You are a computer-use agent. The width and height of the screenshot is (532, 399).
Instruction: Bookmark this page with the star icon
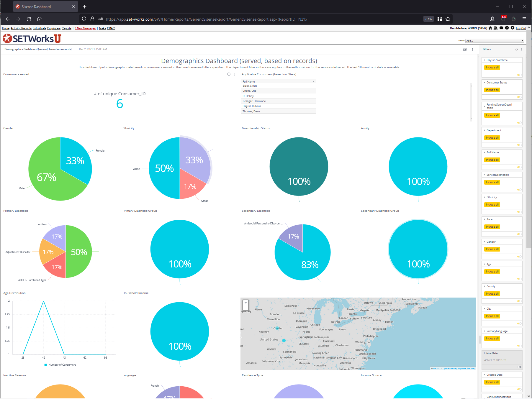pyautogui.click(x=448, y=19)
